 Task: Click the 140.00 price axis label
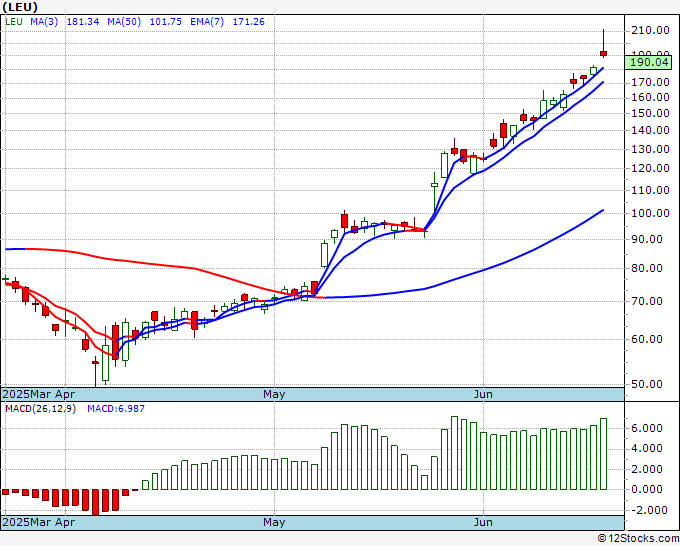click(x=650, y=130)
